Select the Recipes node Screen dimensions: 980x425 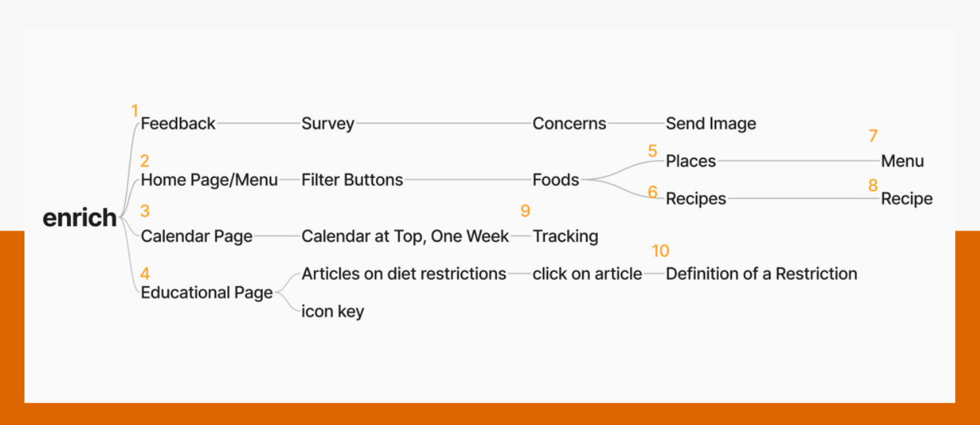click(696, 199)
